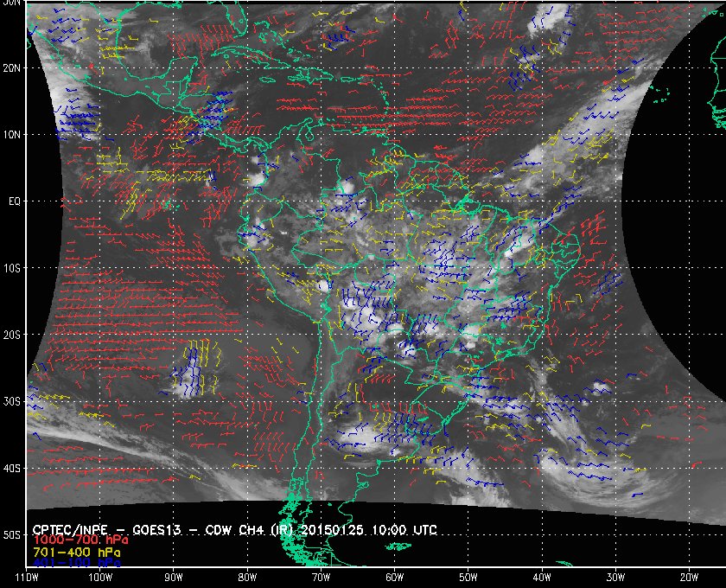The height and width of the screenshot is (588, 726).
Task: Click the 50W longitude label
Action: 468,578
